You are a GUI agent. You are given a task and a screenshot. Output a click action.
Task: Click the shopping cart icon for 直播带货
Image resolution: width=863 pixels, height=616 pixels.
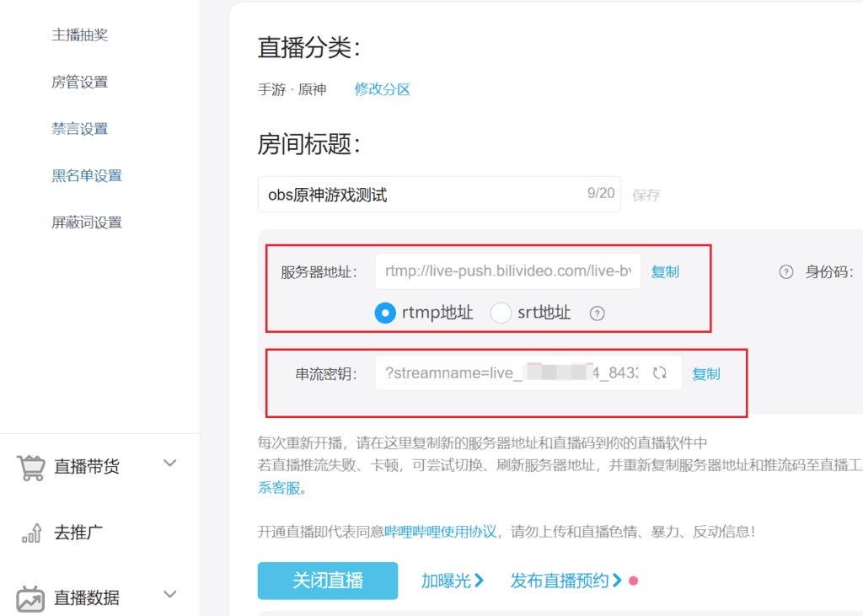30,467
